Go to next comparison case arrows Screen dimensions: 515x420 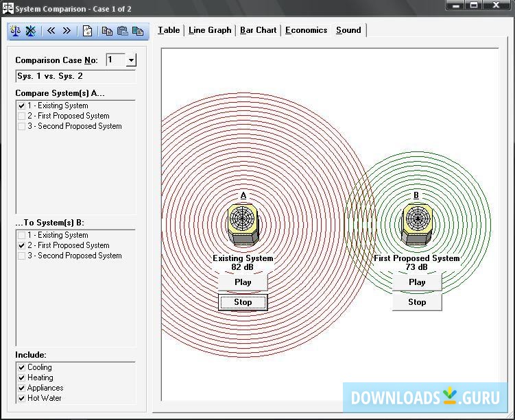coord(67,31)
